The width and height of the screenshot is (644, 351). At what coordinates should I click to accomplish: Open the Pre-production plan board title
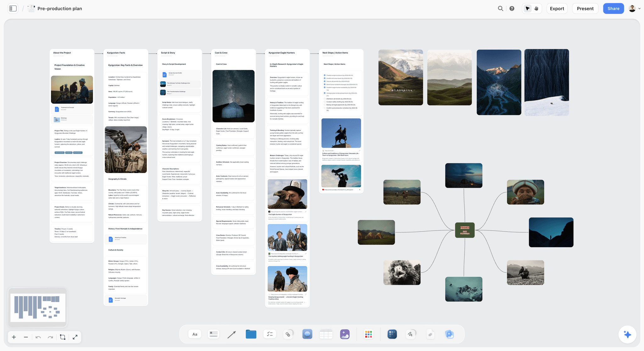[x=60, y=8]
